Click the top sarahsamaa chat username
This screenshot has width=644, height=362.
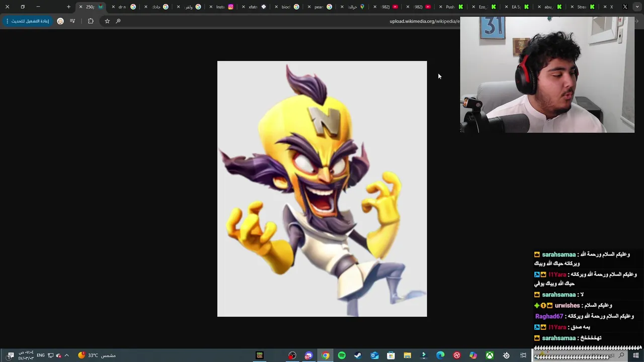coord(558,254)
